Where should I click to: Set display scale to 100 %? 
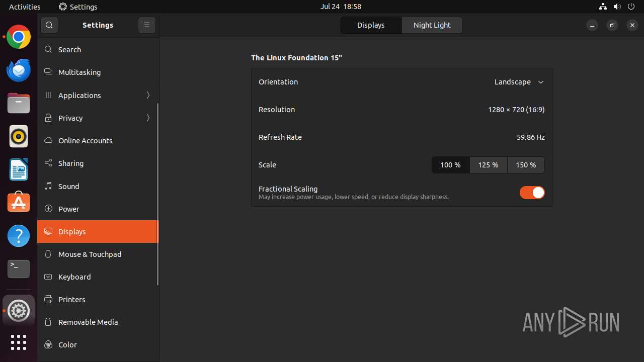point(450,165)
